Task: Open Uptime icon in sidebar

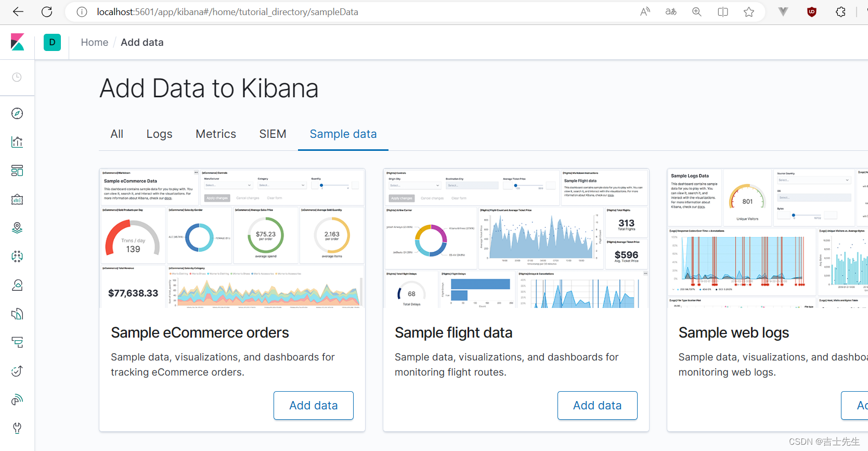Action: 17,371
